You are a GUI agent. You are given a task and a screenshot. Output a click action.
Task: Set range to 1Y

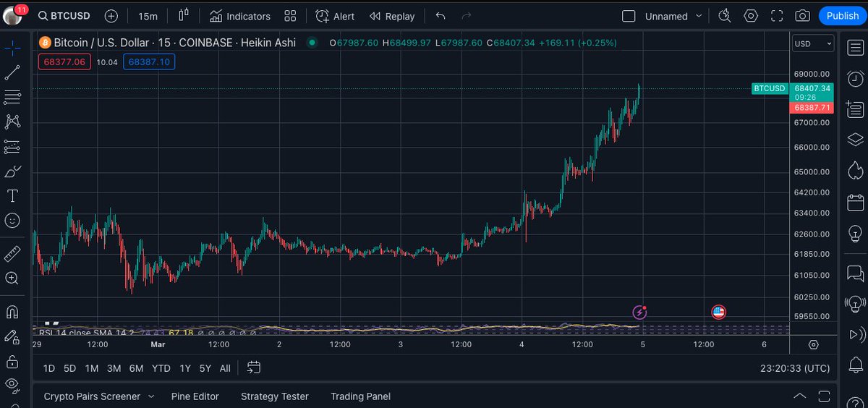pos(185,368)
